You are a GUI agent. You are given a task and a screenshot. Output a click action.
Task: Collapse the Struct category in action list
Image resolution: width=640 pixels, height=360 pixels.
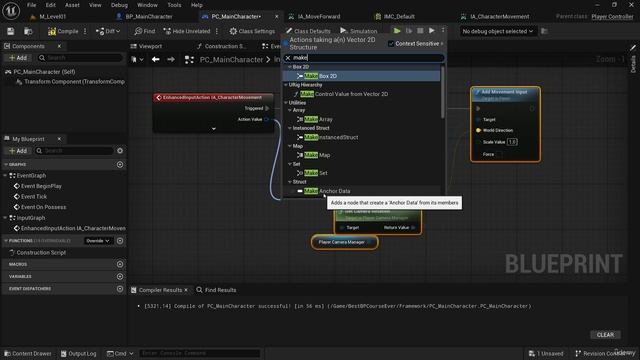[x=290, y=182]
